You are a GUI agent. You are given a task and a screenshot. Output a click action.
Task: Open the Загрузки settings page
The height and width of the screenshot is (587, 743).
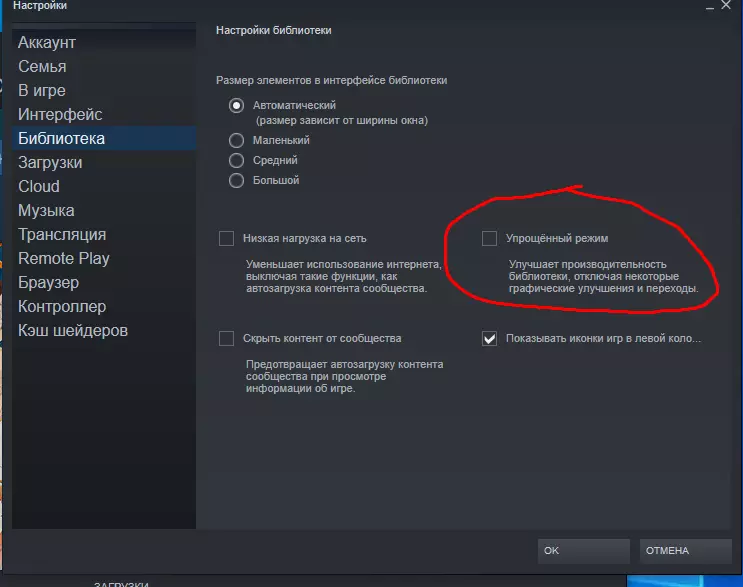104,163
